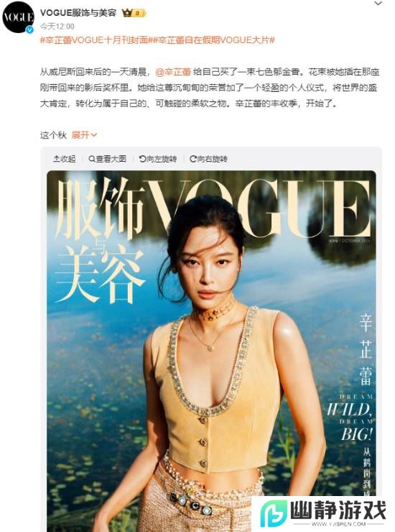This screenshot has width=395, height=532.
Task: Click the VOGUE magazine cover image
Action: (x=211, y=351)
